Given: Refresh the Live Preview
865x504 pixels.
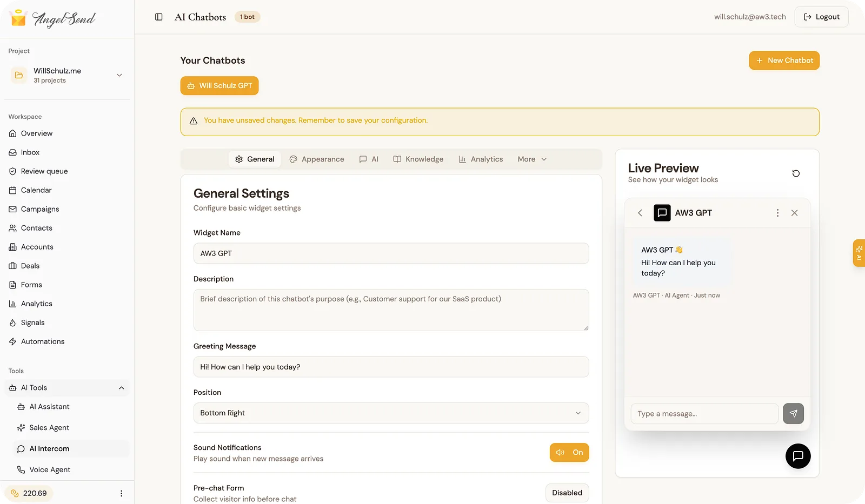Looking at the screenshot, I should [796, 173].
